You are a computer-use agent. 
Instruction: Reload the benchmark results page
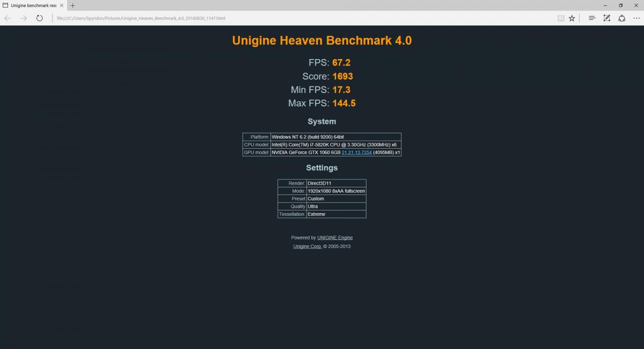[40, 18]
